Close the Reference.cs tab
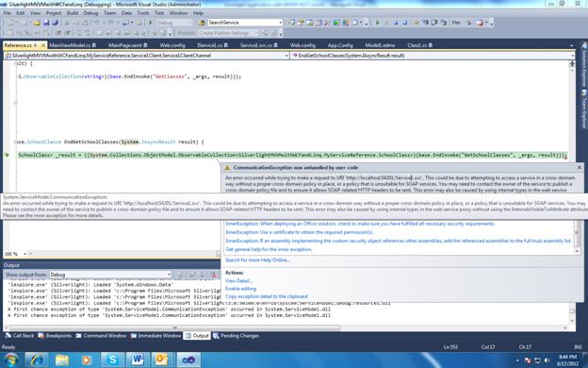This screenshot has height=368, width=588. click(x=42, y=45)
